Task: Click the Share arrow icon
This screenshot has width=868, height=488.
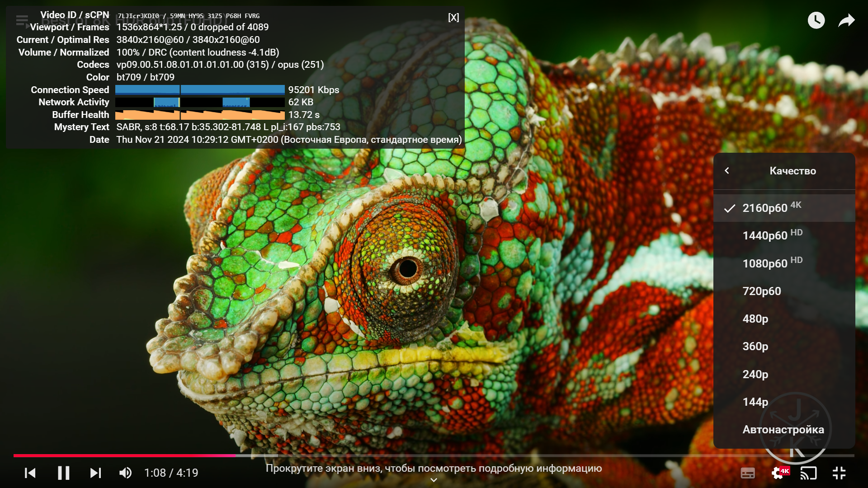Action: pos(846,20)
